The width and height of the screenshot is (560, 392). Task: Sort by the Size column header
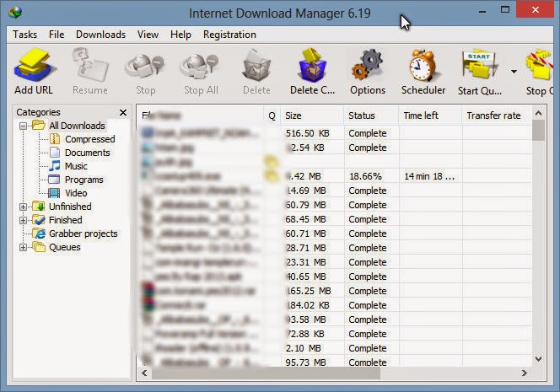tap(313, 115)
